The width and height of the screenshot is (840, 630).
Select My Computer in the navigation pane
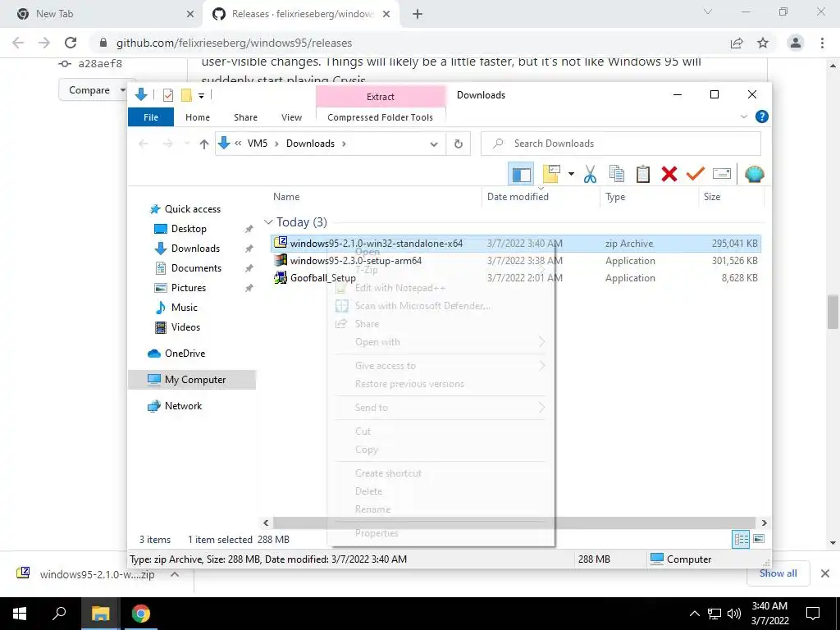(x=195, y=380)
